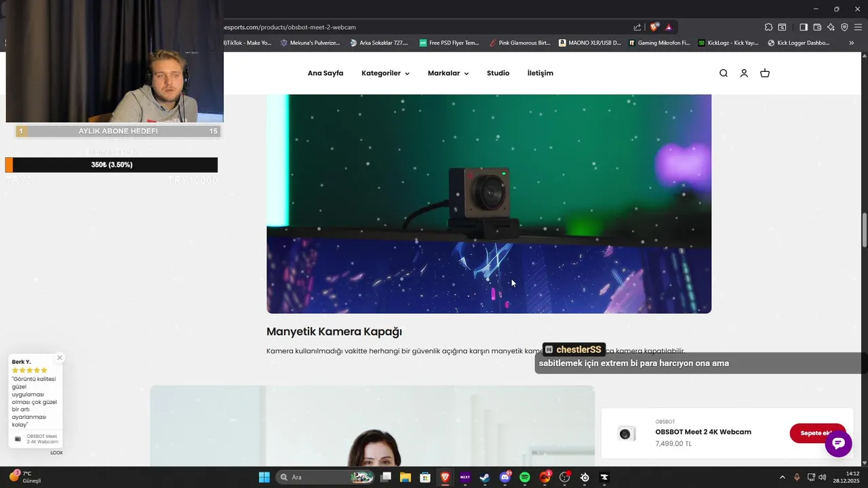The image size is (868, 488).
Task: Open SteelSeries GG from the taskbar
Action: coord(585,477)
